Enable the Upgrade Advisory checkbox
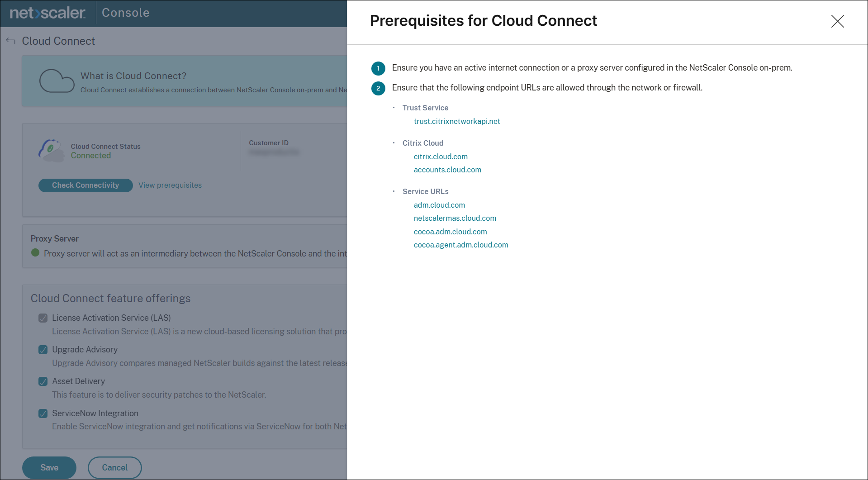Viewport: 868px width, 480px height. (x=43, y=349)
